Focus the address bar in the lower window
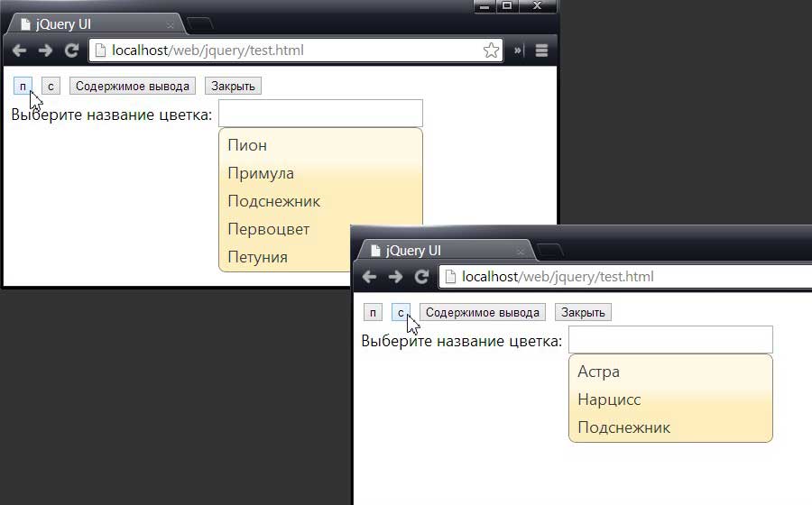 click(625, 277)
